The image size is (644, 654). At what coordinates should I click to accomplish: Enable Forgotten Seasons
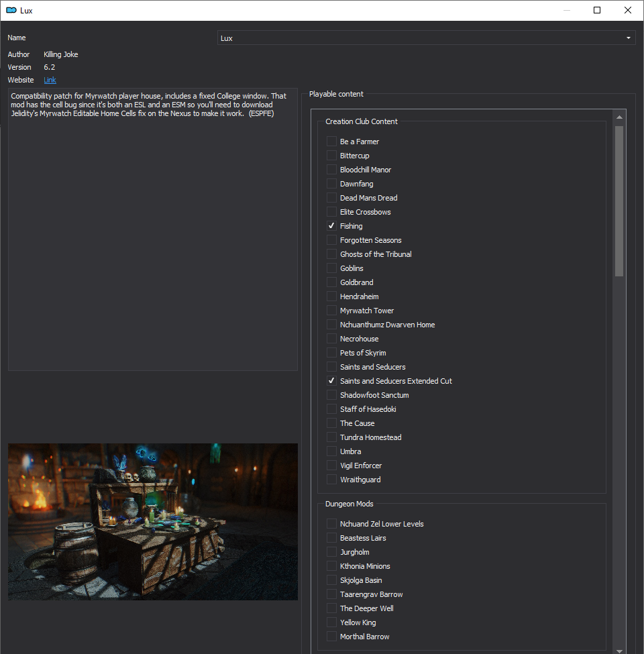click(331, 240)
